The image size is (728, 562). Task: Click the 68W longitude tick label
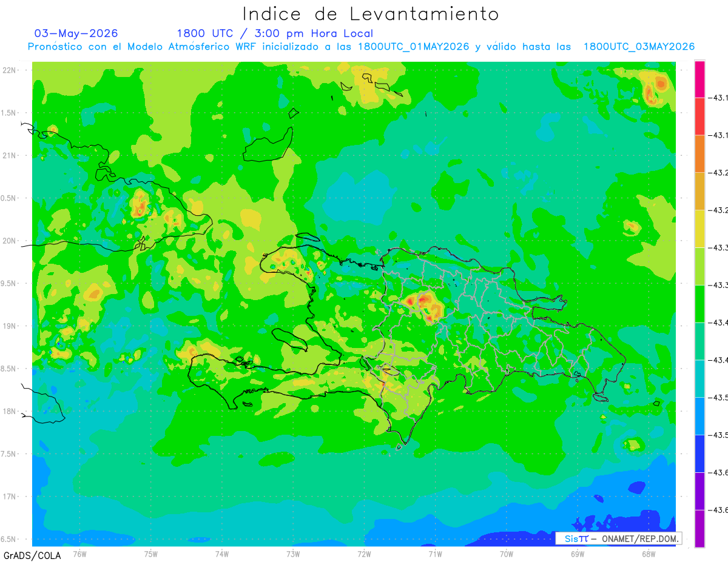tap(648, 554)
